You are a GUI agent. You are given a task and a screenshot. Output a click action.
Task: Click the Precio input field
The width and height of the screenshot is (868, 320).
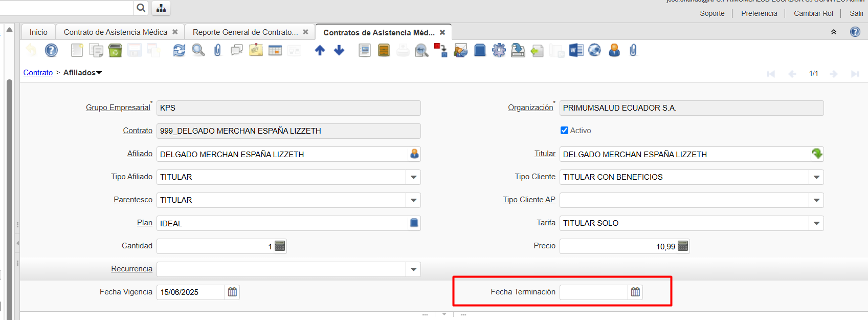[x=618, y=246]
